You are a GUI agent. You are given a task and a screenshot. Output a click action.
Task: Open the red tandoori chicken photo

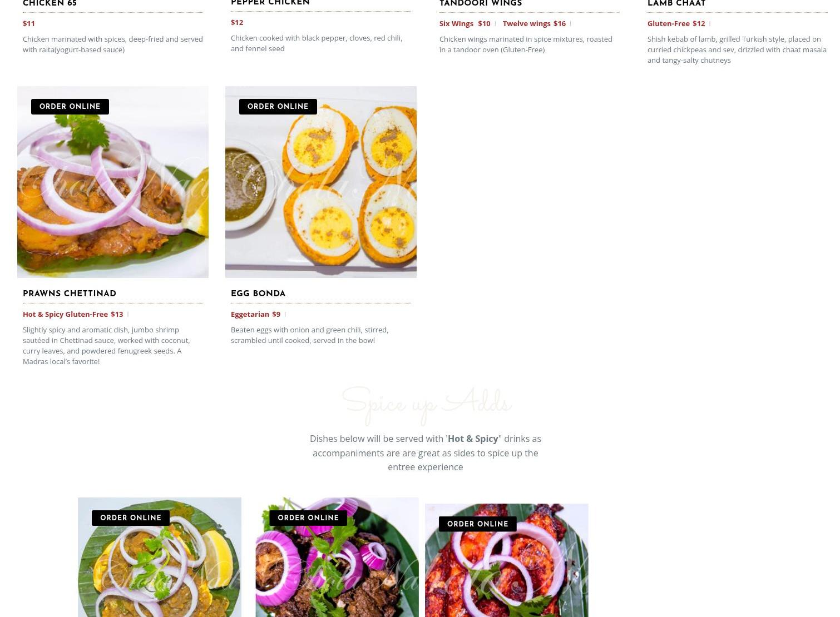(x=507, y=560)
